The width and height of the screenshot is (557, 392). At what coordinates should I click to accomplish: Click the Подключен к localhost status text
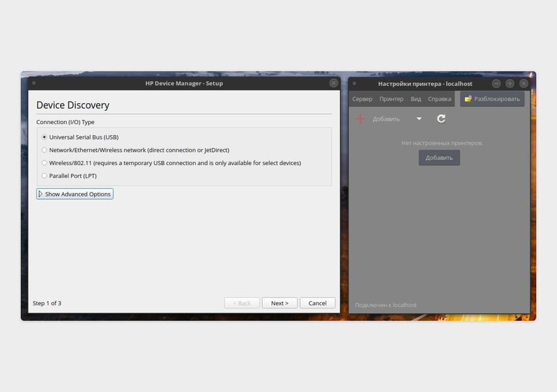point(385,305)
